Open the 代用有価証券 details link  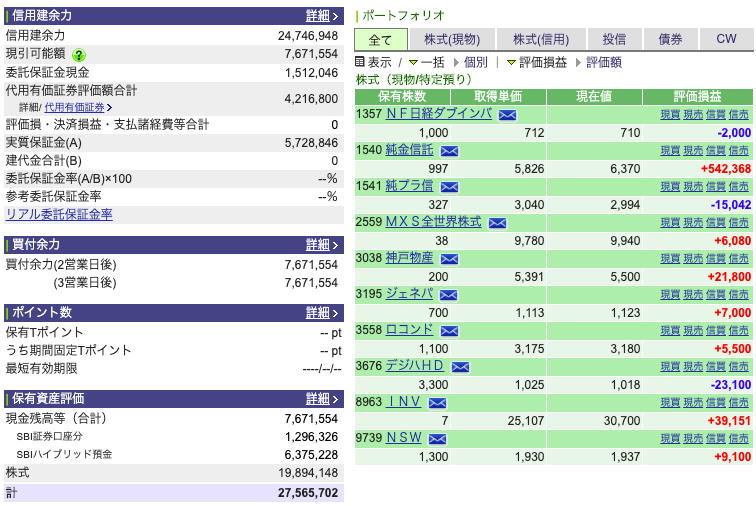click(75, 108)
